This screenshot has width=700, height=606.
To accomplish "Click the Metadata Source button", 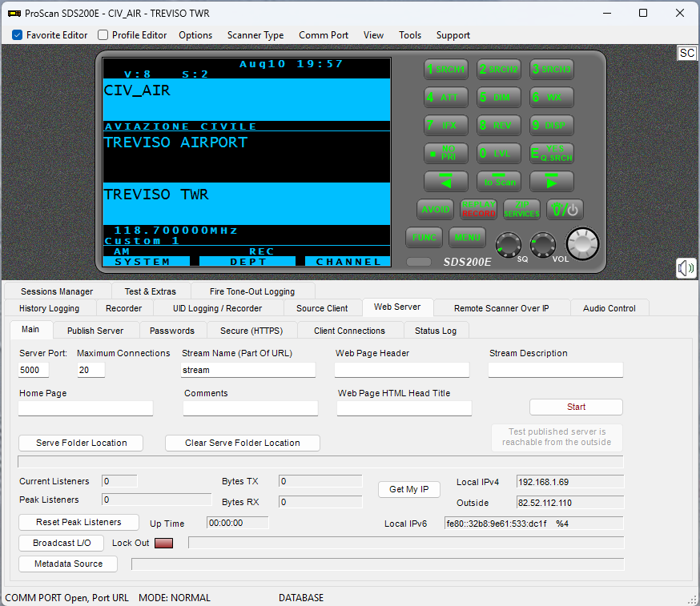I will [68, 564].
